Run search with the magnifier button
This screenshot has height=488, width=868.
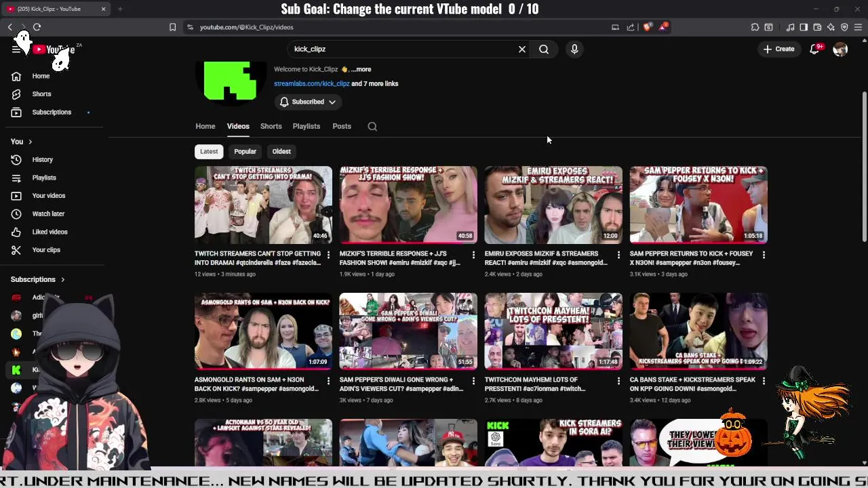coord(544,49)
